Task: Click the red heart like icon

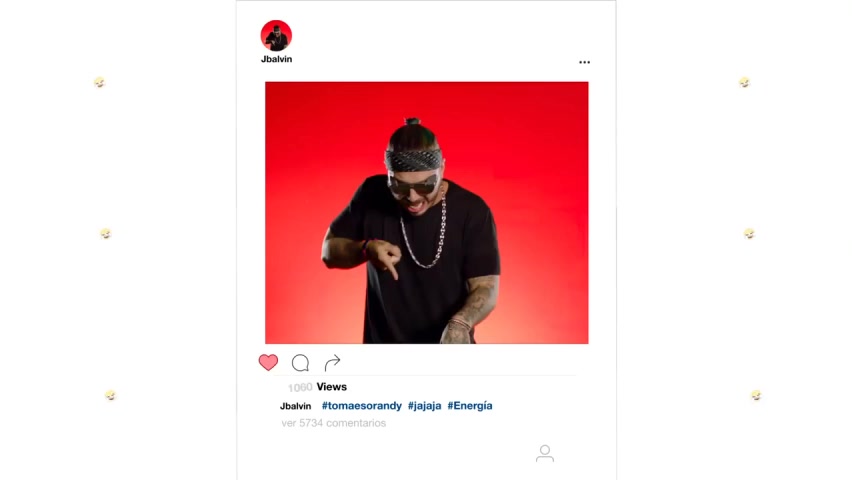Action: pyautogui.click(x=268, y=363)
